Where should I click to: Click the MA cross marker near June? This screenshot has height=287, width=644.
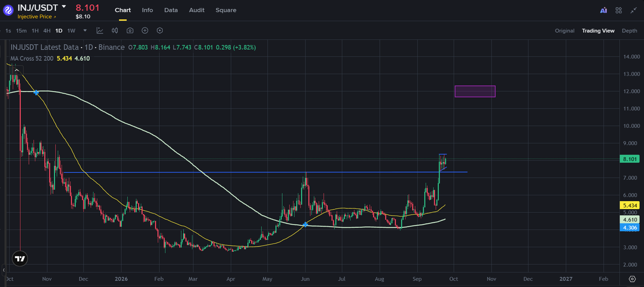click(x=305, y=225)
